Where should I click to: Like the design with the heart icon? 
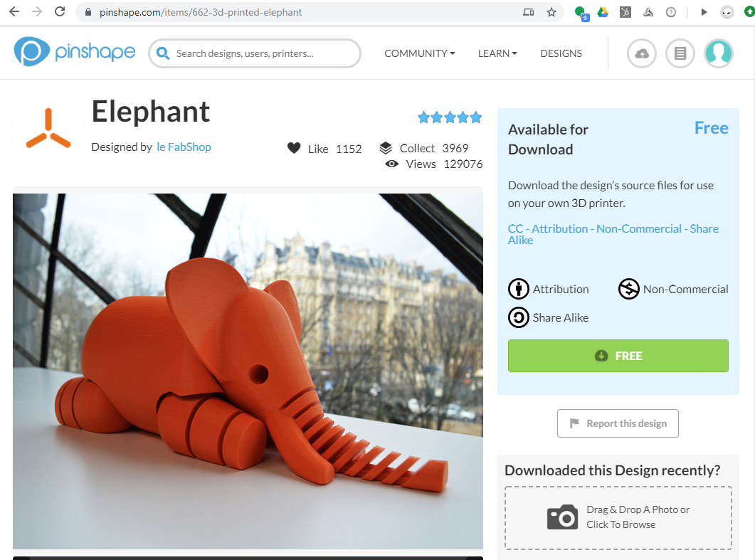pyautogui.click(x=294, y=148)
